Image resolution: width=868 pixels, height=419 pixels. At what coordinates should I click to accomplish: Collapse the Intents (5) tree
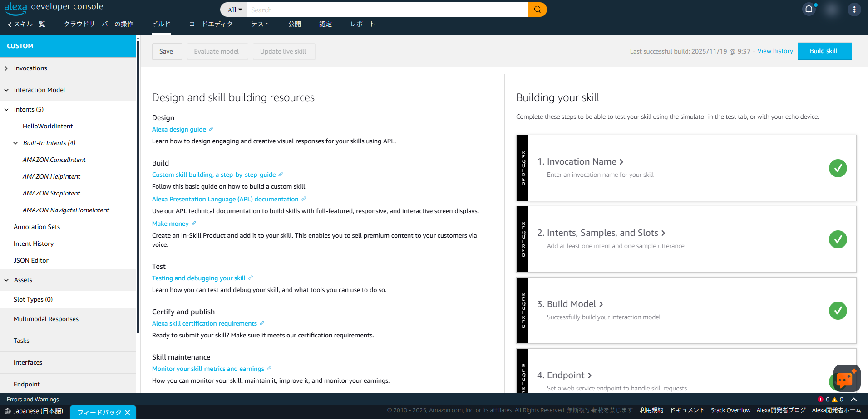click(x=6, y=109)
